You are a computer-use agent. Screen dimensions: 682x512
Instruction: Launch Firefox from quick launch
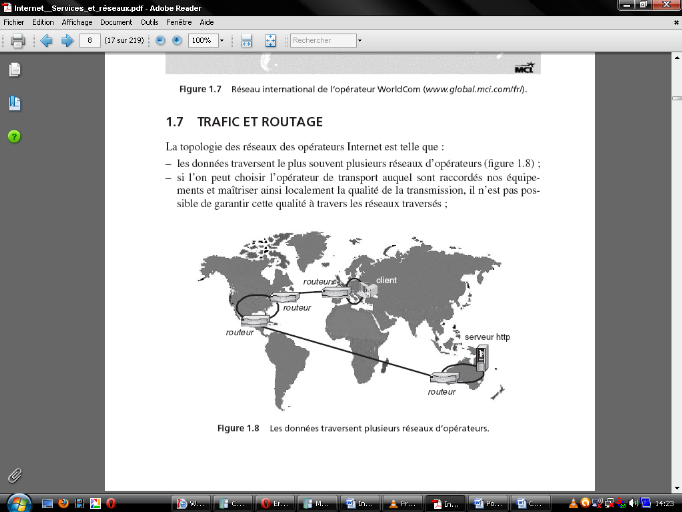[64, 503]
